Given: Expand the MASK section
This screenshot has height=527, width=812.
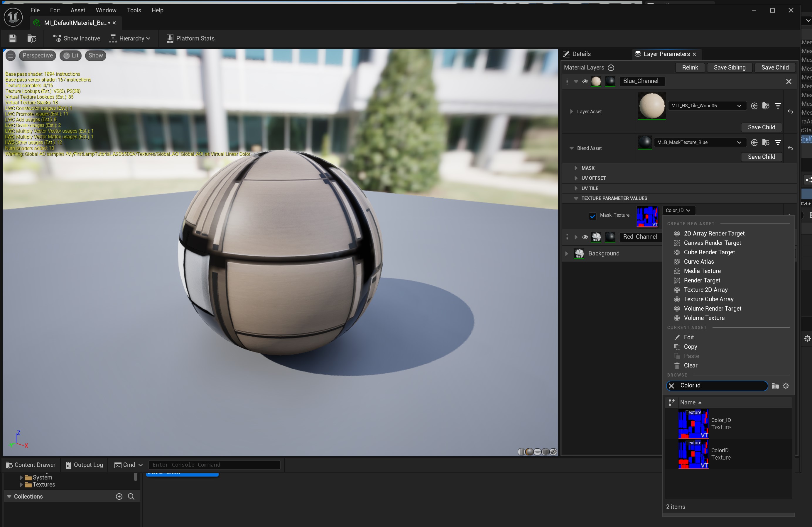Looking at the screenshot, I should point(576,168).
